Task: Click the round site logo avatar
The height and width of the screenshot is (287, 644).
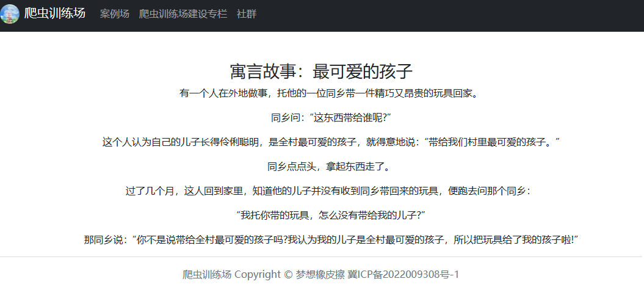Action: [x=10, y=14]
